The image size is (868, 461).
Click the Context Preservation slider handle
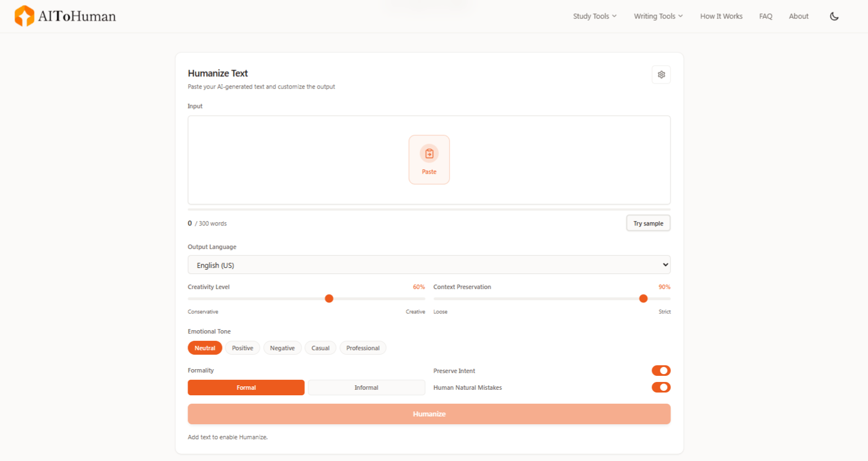click(643, 298)
